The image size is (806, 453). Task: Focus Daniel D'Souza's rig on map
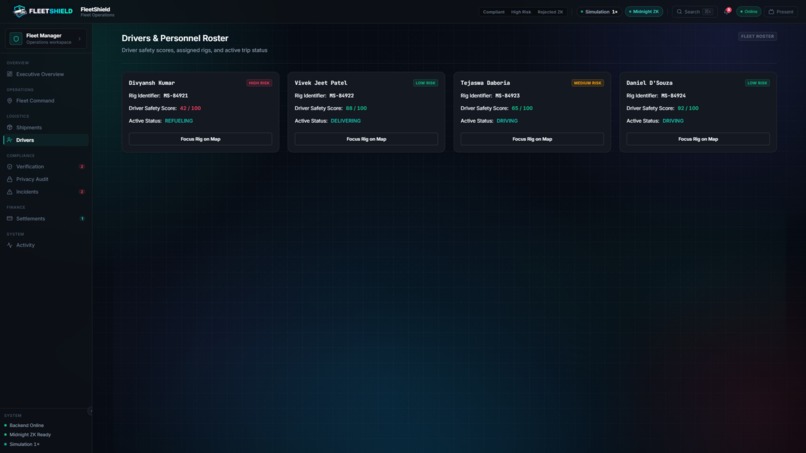coord(698,139)
